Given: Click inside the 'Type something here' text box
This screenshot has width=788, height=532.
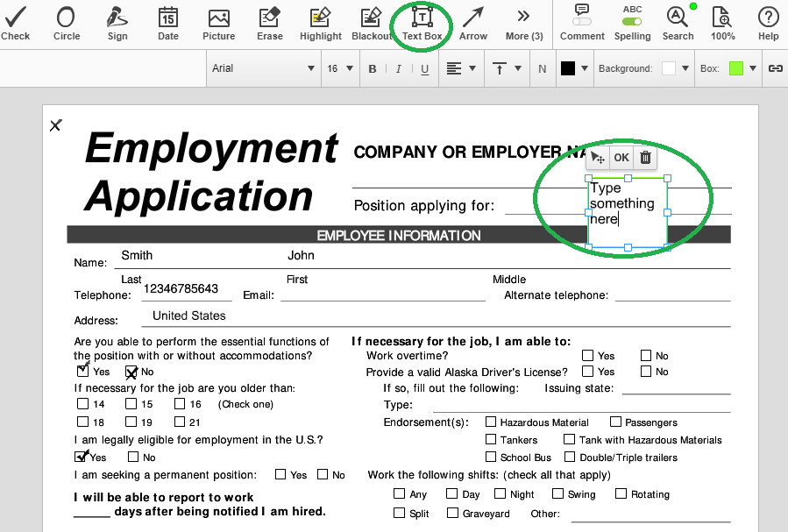Looking at the screenshot, I should pyautogui.click(x=628, y=212).
